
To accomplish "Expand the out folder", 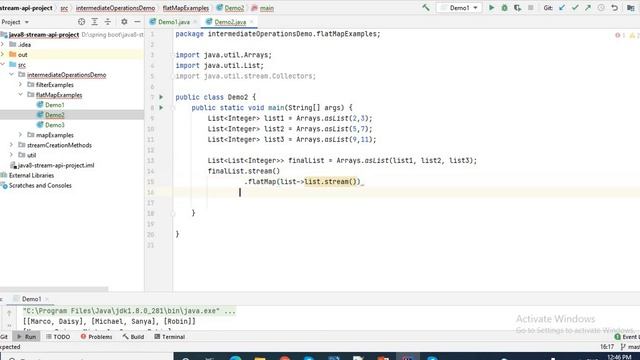I will (3, 54).
